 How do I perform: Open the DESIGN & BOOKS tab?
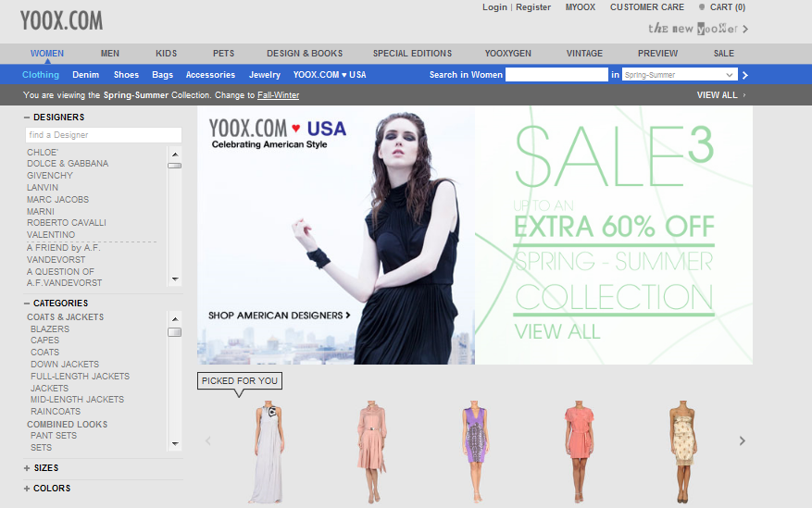click(x=305, y=54)
